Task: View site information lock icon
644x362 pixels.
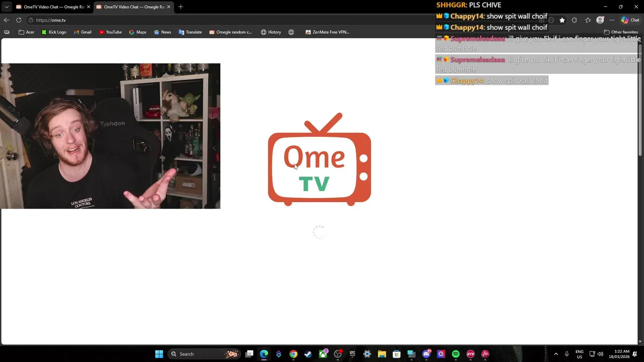Action: click(x=31, y=20)
